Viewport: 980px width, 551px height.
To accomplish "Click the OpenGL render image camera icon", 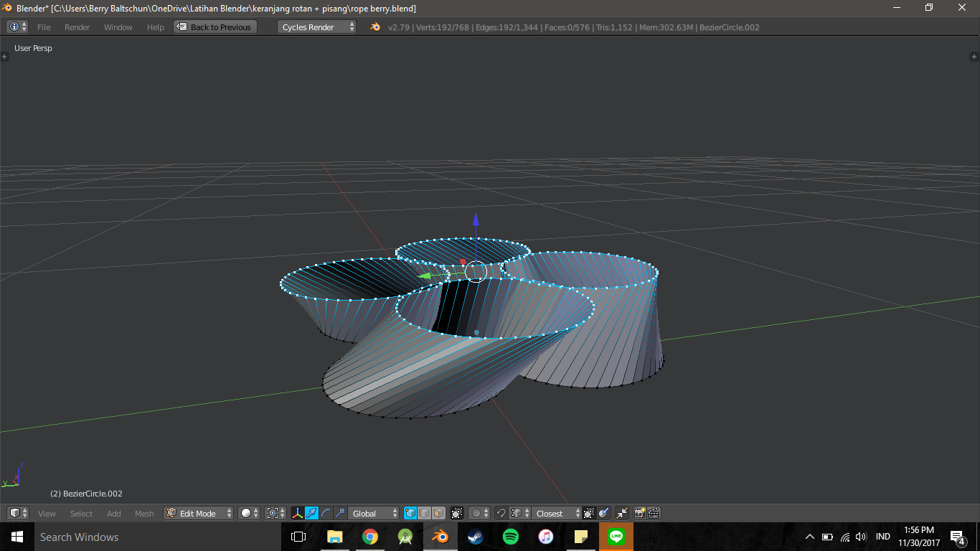I will point(640,513).
